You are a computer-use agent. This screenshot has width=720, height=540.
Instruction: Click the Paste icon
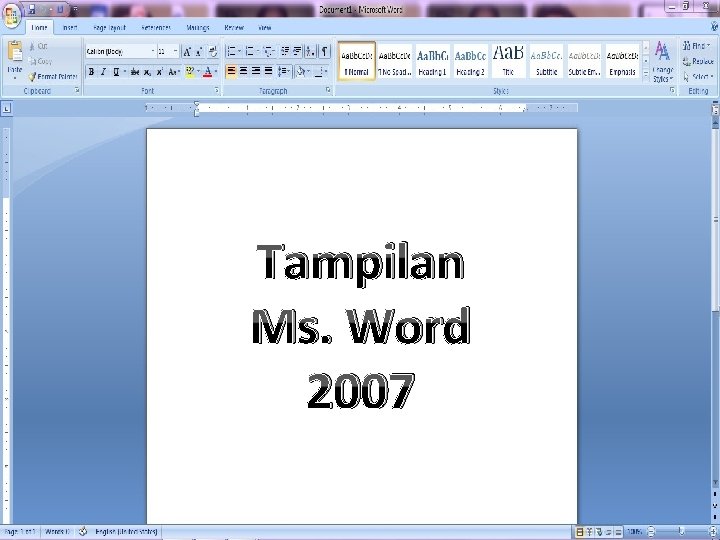tap(15, 51)
